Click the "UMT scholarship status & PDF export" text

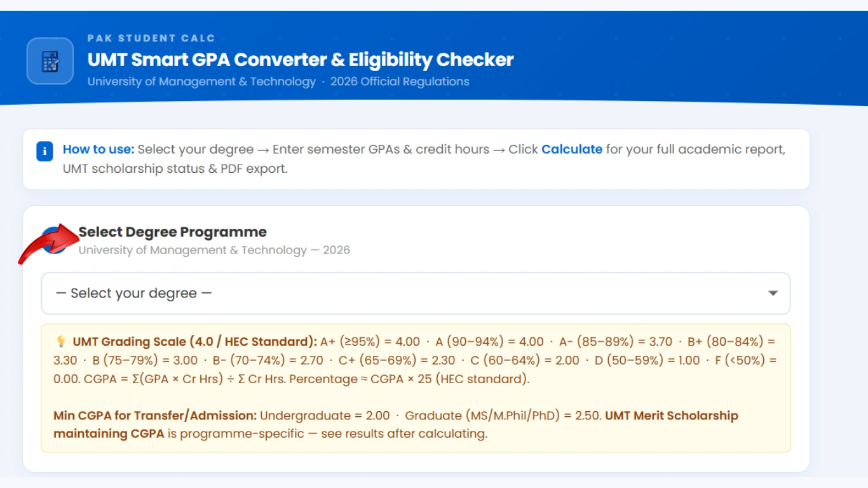click(x=175, y=170)
